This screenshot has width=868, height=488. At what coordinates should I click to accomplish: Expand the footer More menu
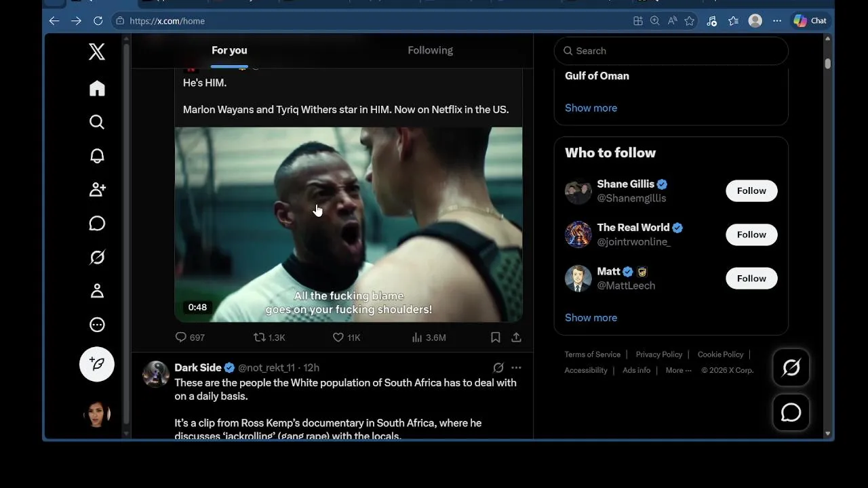coord(678,370)
